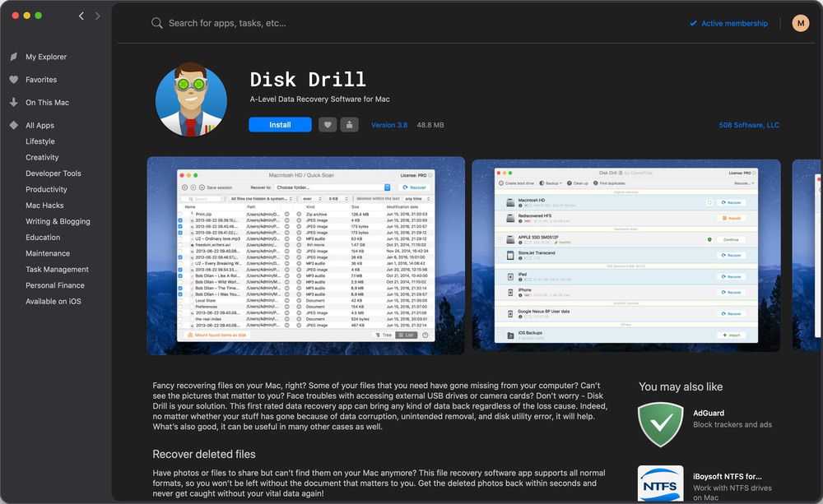Open the AdGuard shield icon
The image size is (823, 504).
point(660,424)
